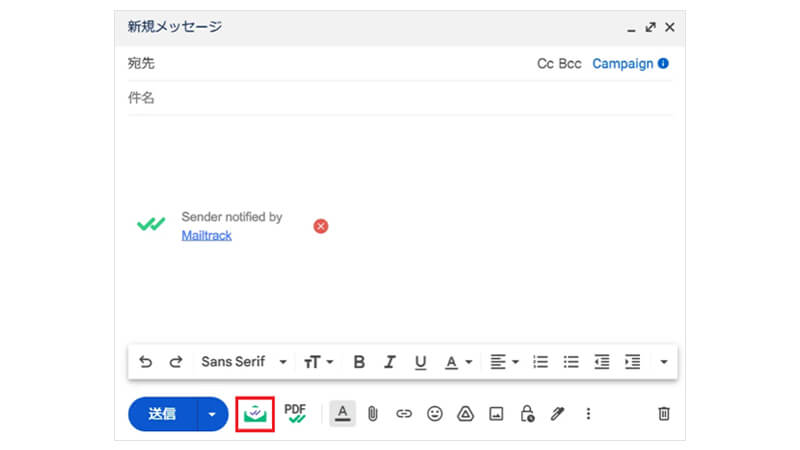The image size is (800, 450).
Task: Redo the last edit
Action: tap(176, 362)
